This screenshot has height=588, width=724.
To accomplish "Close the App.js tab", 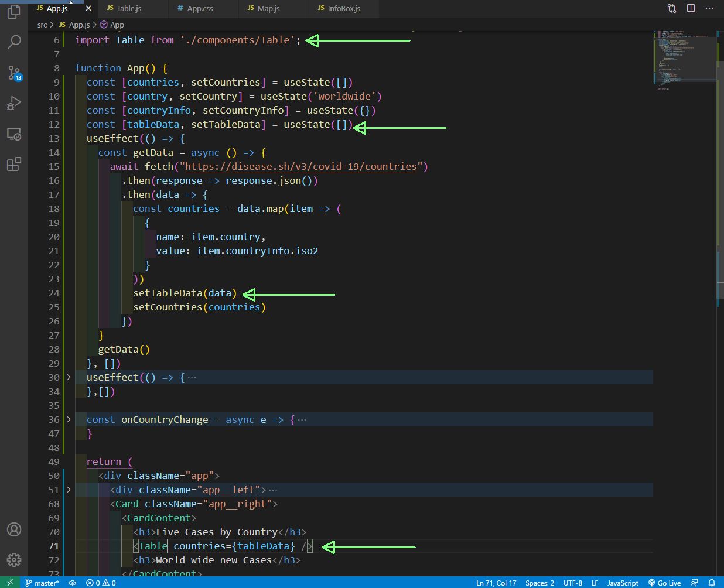I will [x=88, y=8].
